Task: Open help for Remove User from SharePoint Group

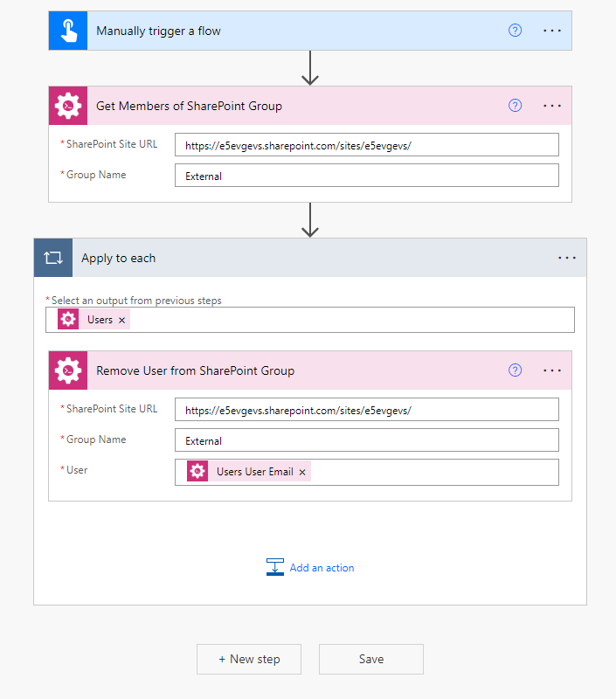Action: coord(515,370)
